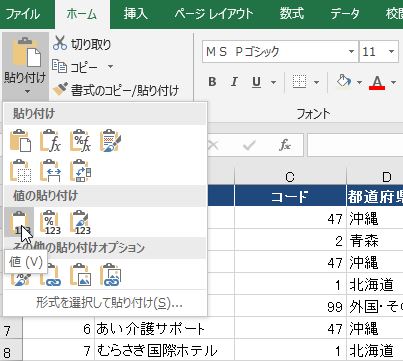Screen dimensions: 403x361
Task: Apply fill color paint bucket
Action: tap(344, 82)
